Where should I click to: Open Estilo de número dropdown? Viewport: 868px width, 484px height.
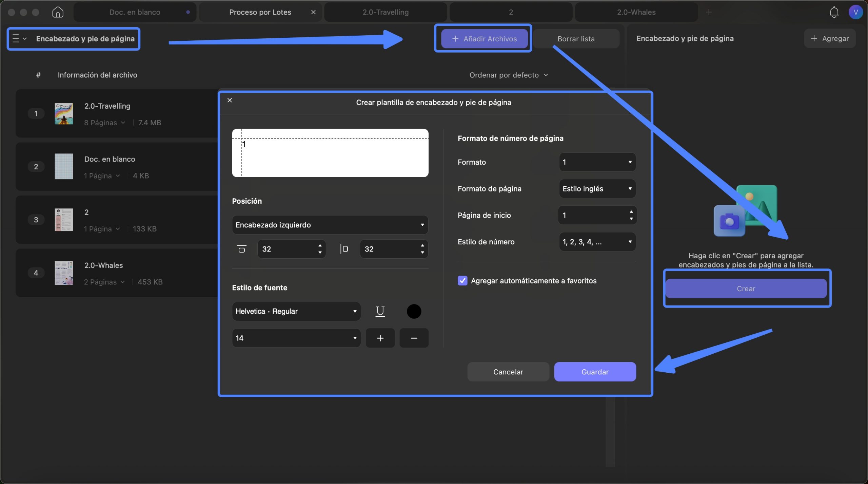pos(597,242)
